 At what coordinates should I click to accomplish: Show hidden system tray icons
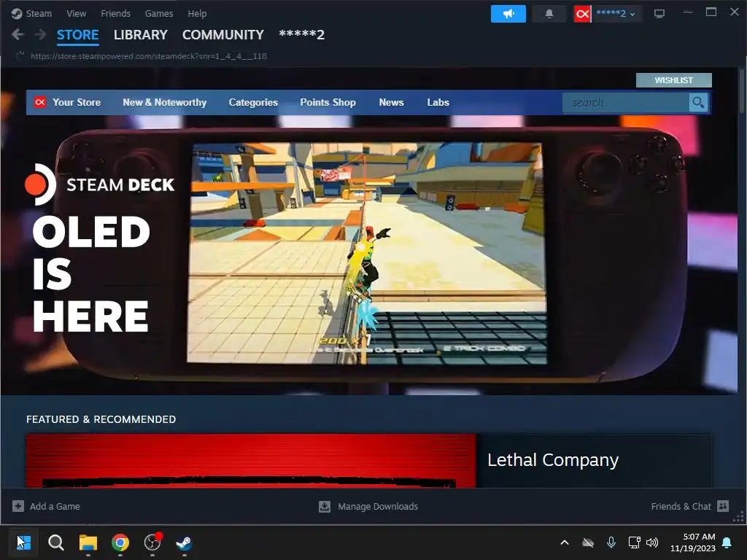[x=565, y=542]
